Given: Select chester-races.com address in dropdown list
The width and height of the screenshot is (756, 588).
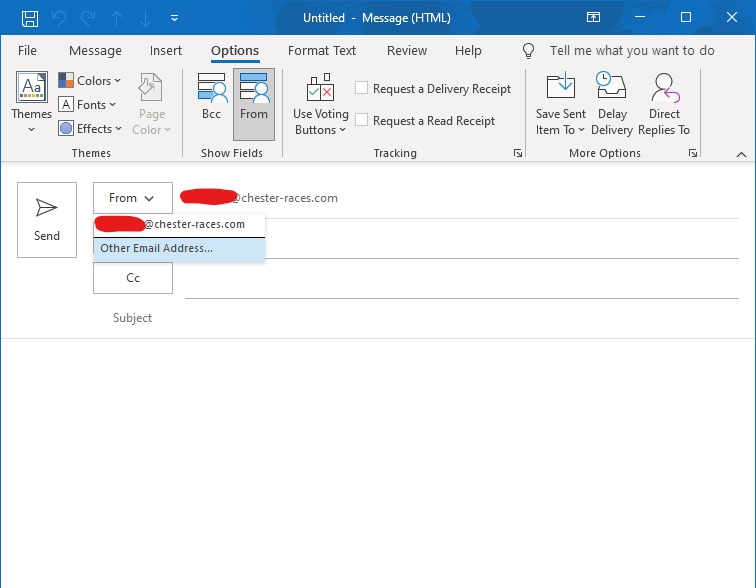Looking at the screenshot, I should coord(179,225).
